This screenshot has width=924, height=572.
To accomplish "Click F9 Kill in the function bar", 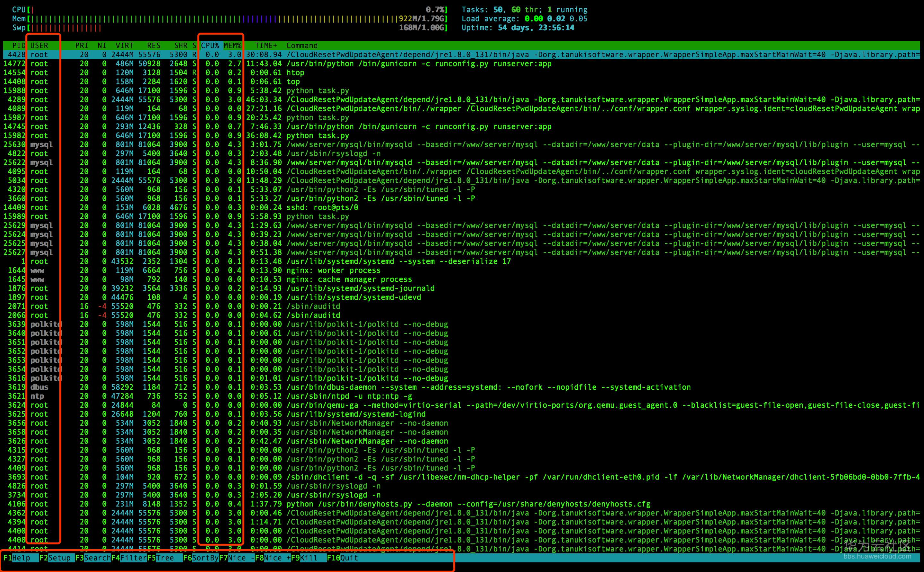I will coord(309,558).
